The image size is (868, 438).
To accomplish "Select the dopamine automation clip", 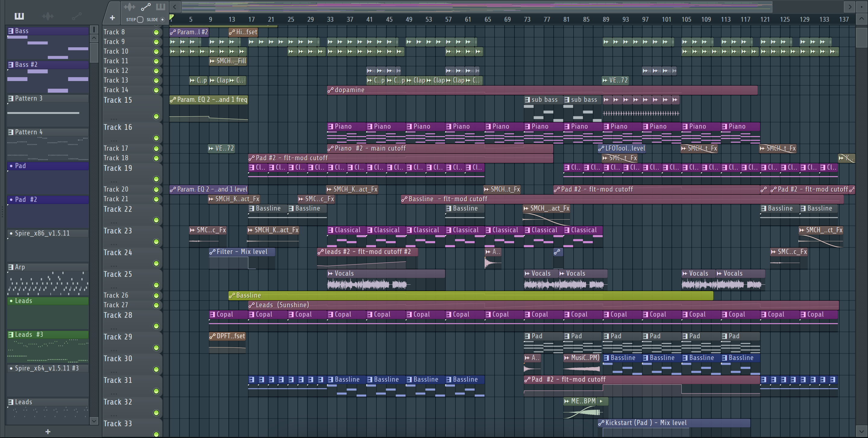I will [x=542, y=90].
